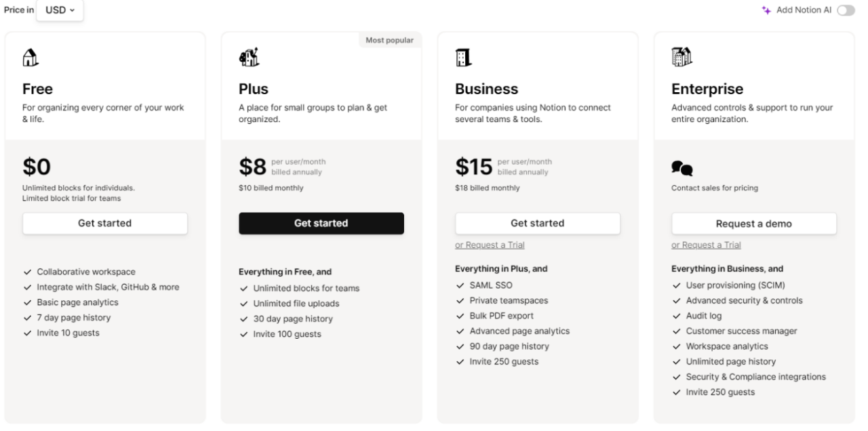Click the Collaborative workspace checkmark icon
The height and width of the screenshot is (431, 868).
pos(27,272)
